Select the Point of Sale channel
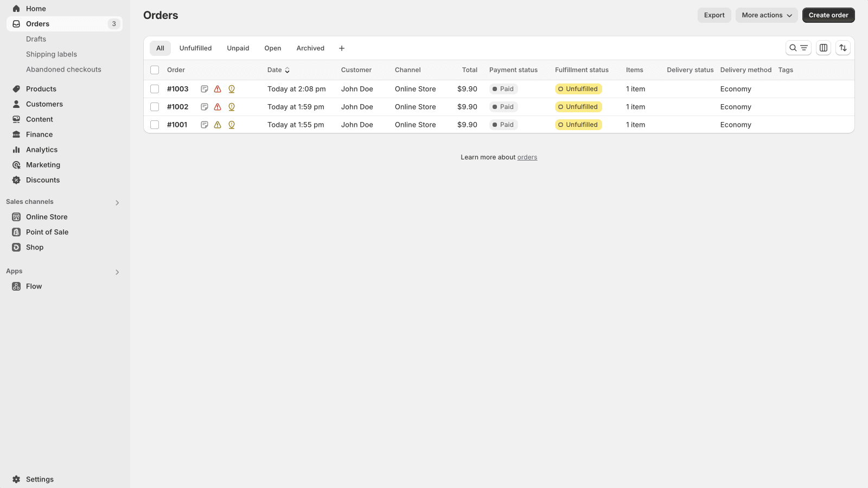The image size is (868, 488). pos(47,232)
